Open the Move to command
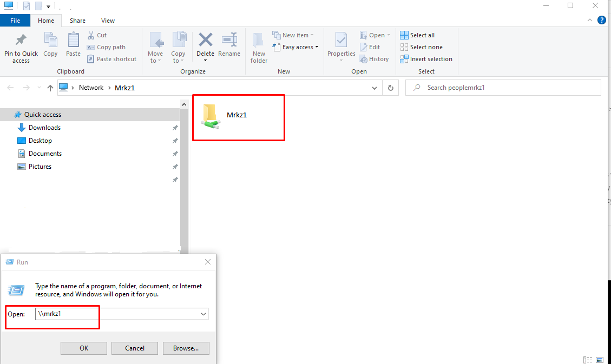 (x=155, y=48)
